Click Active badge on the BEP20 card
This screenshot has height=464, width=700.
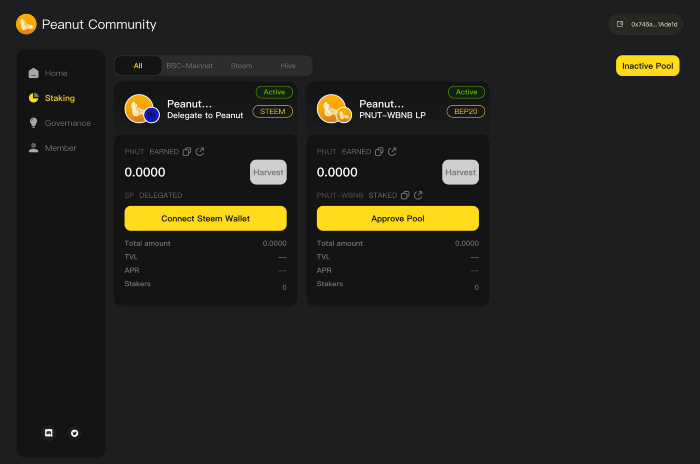(x=467, y=92)
